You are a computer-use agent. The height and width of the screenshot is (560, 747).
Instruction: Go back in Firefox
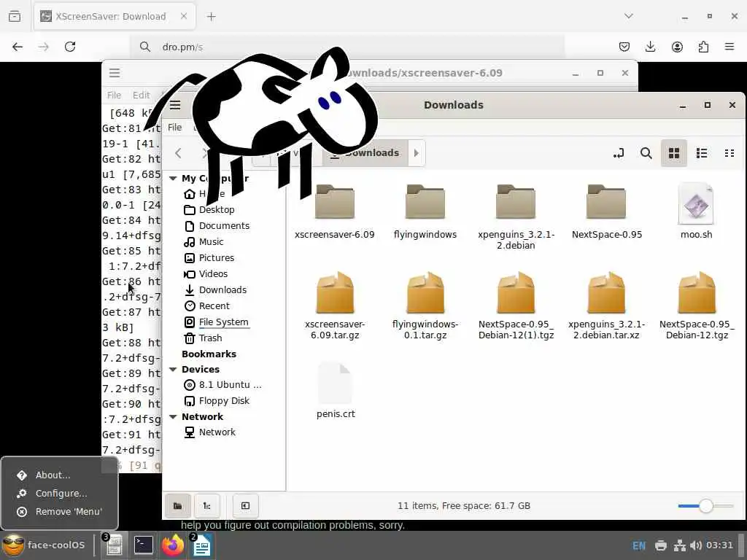click(x=18, y=47)
